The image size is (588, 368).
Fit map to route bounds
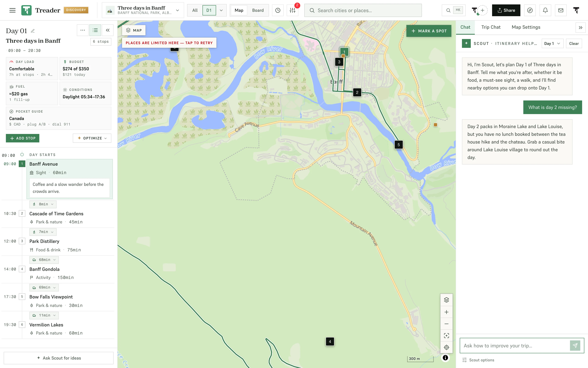446,336
